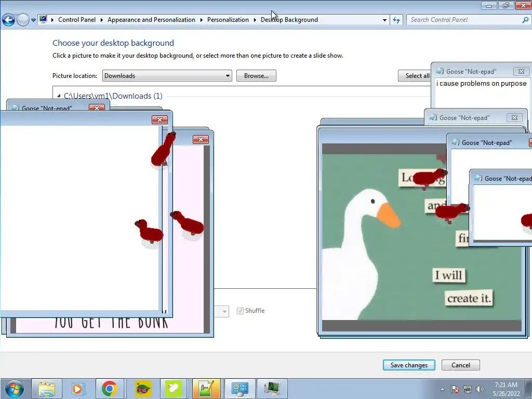Launch Windows Media Player from taskbar
The image size is (532, 399).
(77, 389)
